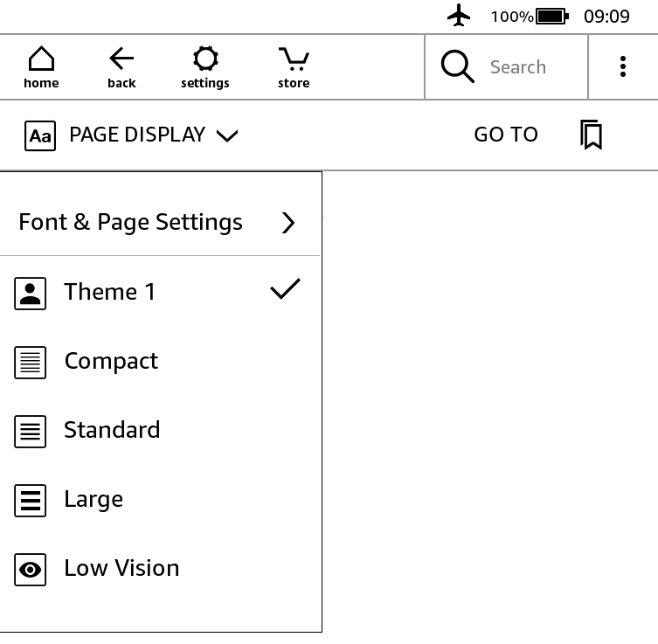
Task: Collapse the Page Display dropdown arrow
Action: click(227, 135)
